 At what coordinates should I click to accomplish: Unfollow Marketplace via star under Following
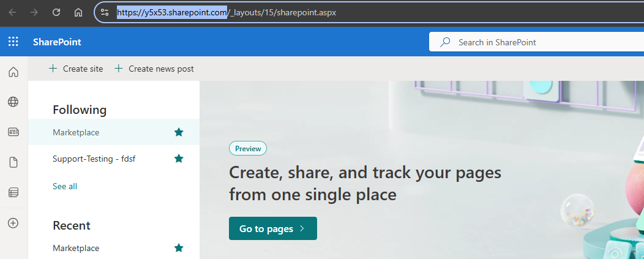[179, 132]
